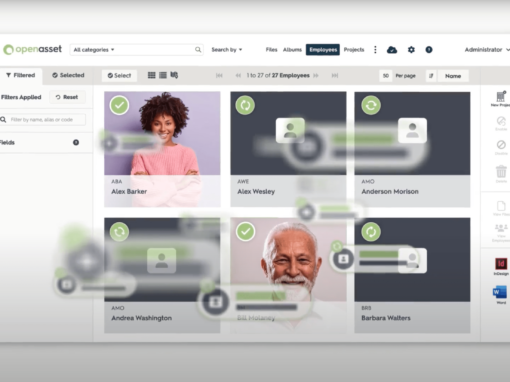Click the New Project icon in right sidebar
The width and height of the screenshot is (510, 382).
point(501,98)
